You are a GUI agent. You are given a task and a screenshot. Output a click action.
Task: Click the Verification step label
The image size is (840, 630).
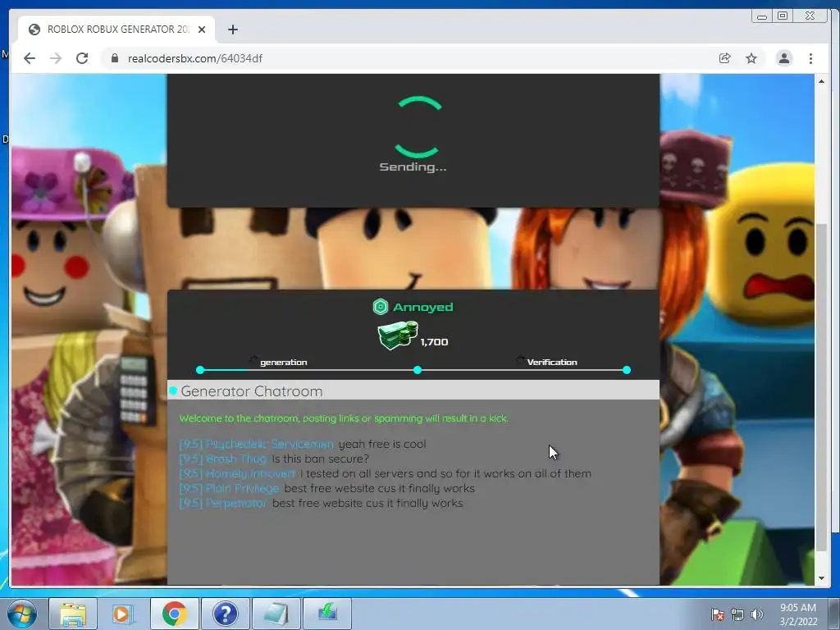(552, 362)
